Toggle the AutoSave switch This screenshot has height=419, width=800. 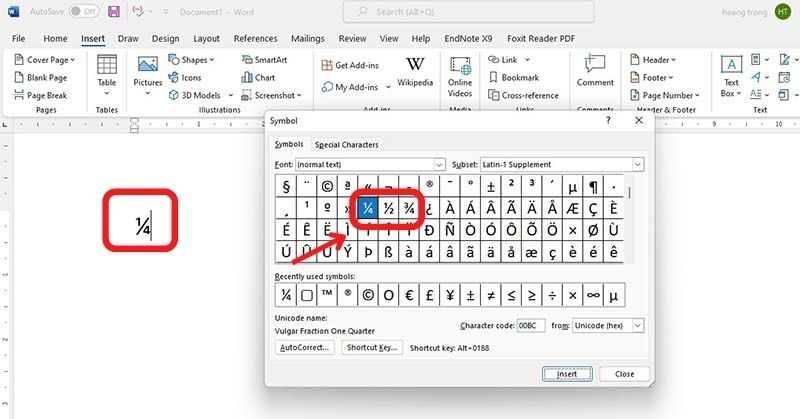click(84, 11)
